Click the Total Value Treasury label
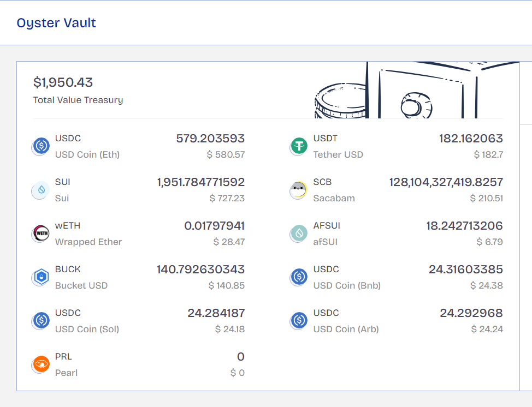 pyautogui.click(x=78, y=100)
